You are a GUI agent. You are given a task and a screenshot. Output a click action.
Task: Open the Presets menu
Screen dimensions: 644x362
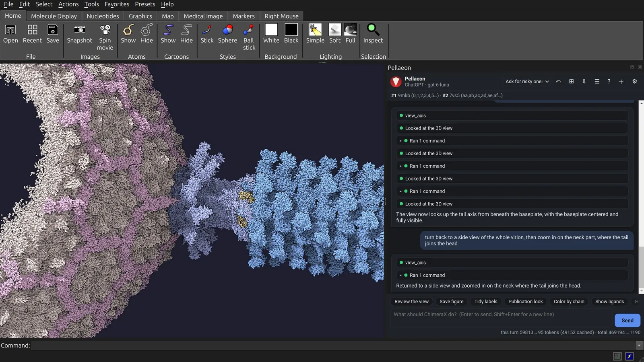tap(145, 4)
